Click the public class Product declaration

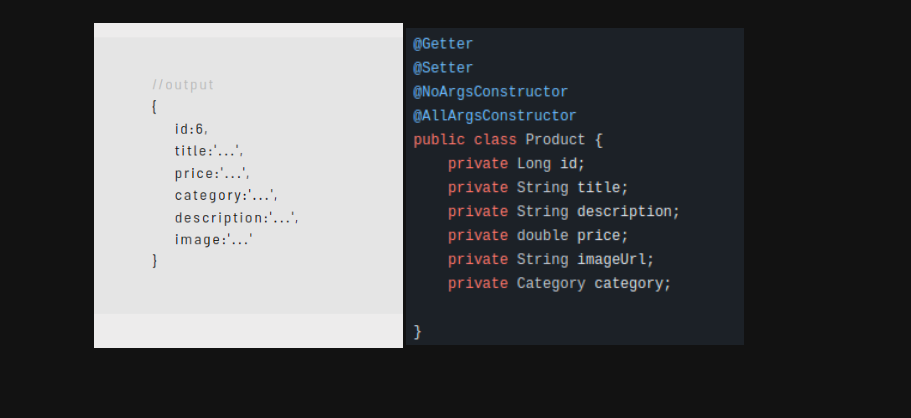click(x=508, y=140)
